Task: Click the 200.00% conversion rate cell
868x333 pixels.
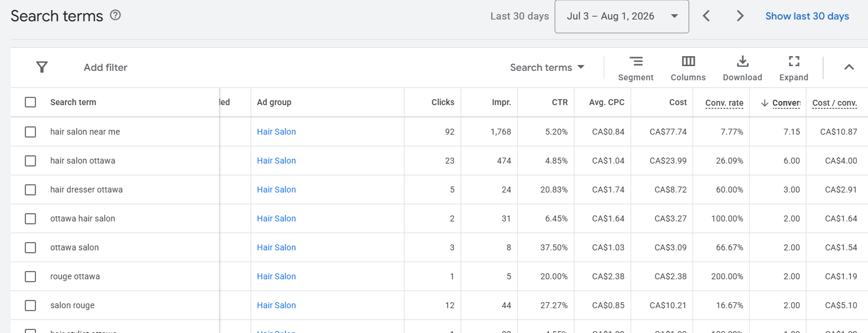Action: [728, 276]
